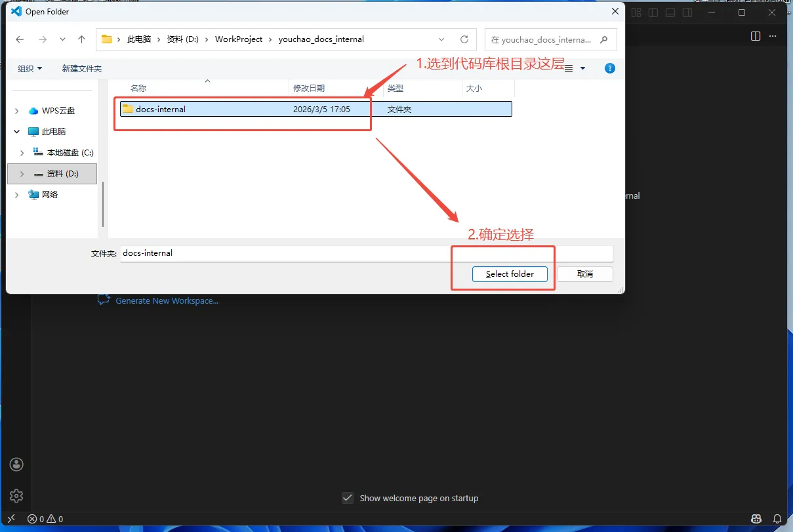Toggle Show welcome page on startup checkbox
The height and width of the screenshot is (532, 793).
click(x=348, y=498)
